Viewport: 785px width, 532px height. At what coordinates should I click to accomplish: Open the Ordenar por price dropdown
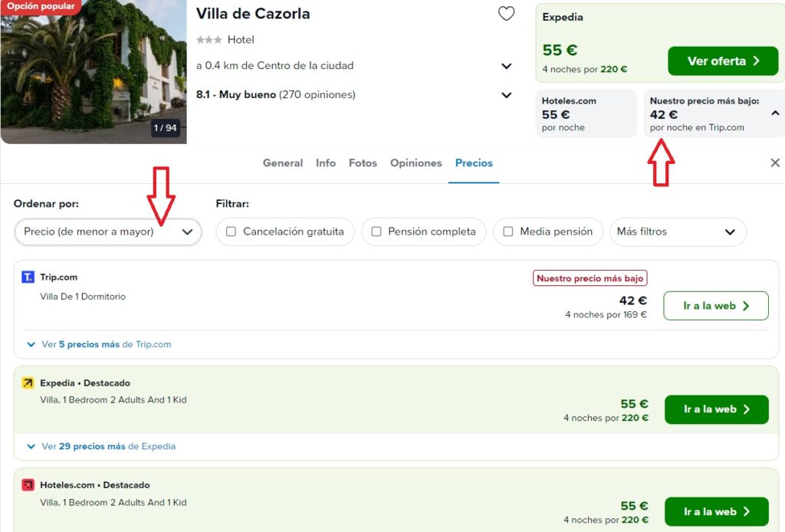108,232
